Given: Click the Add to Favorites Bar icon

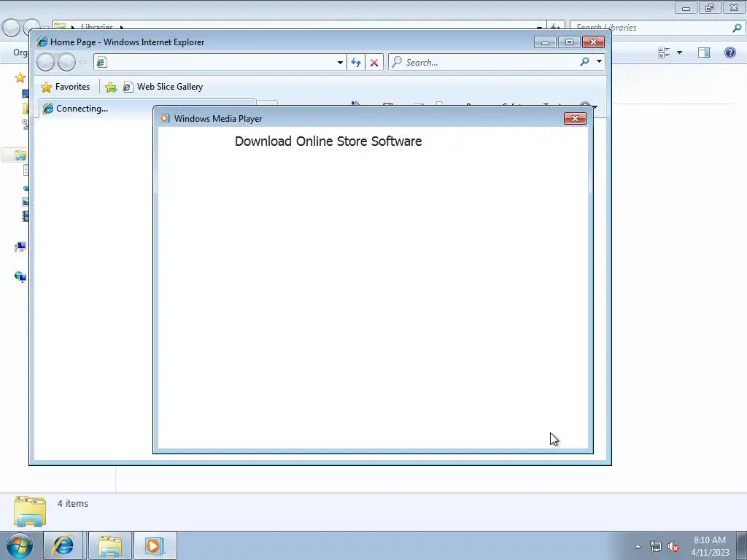Looking at the screenshot, I should (111, 87).
